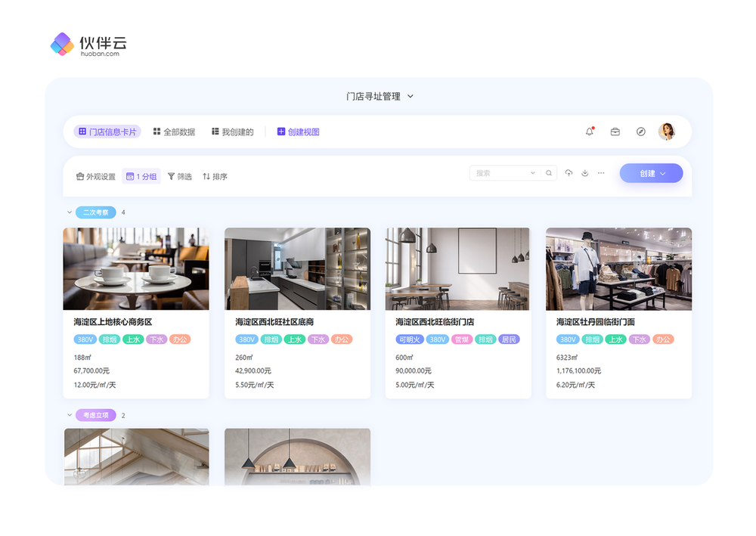The image size is (756, 536).
Task: Click 创建视图 to add a view
Action: 298,132
